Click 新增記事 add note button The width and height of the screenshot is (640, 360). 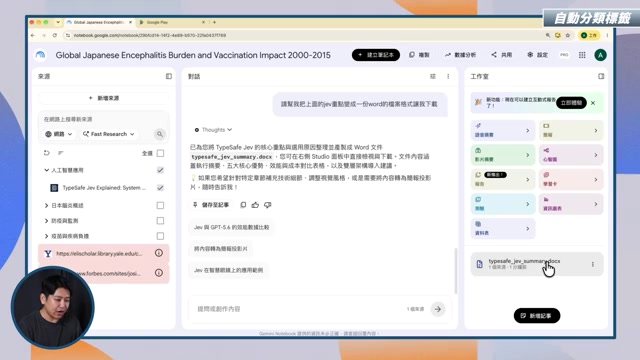537,316
